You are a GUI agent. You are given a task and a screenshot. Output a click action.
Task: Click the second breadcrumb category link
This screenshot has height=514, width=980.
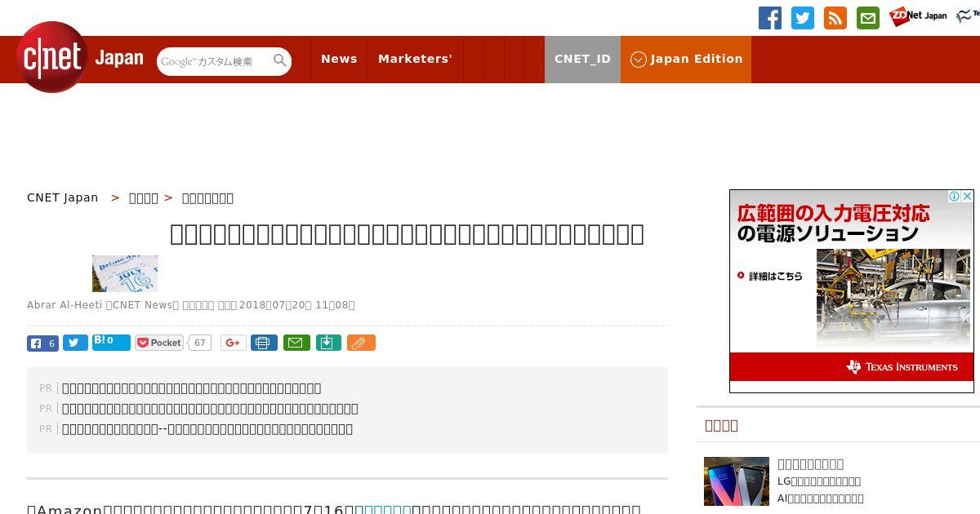click(144, 197)
